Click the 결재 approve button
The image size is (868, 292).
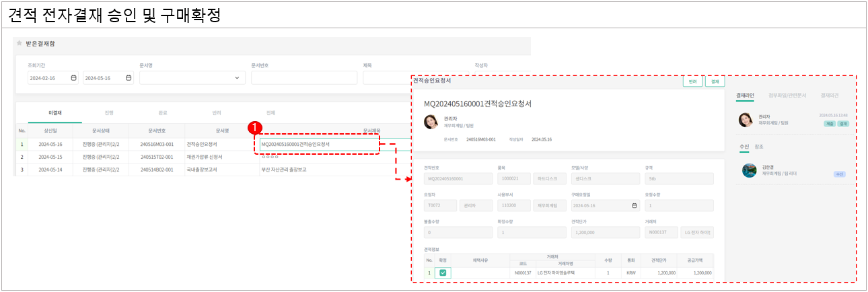[x=715, y=81]
